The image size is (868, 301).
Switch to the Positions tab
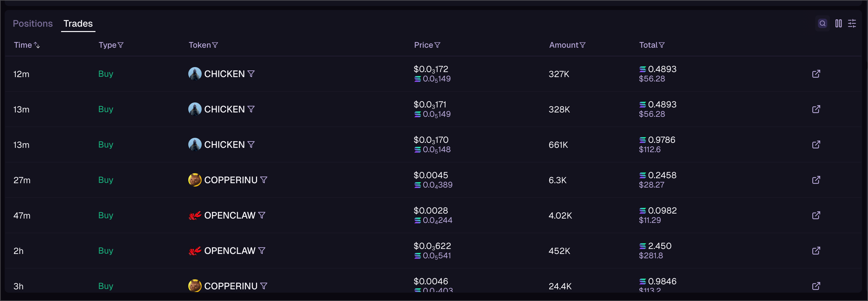tap(33, 24)
